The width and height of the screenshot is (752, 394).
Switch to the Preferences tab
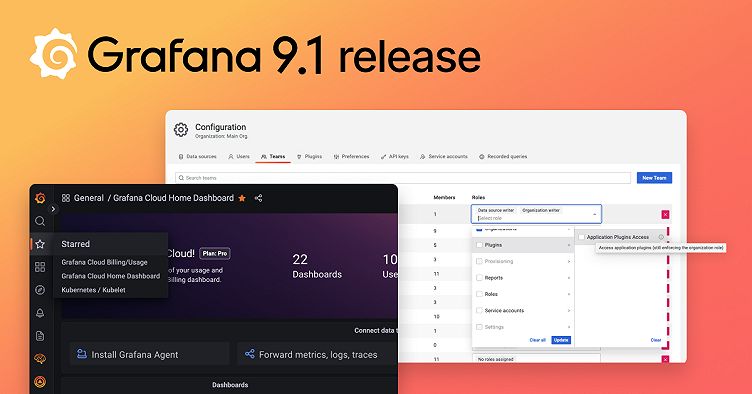click(x=352, y=157)
